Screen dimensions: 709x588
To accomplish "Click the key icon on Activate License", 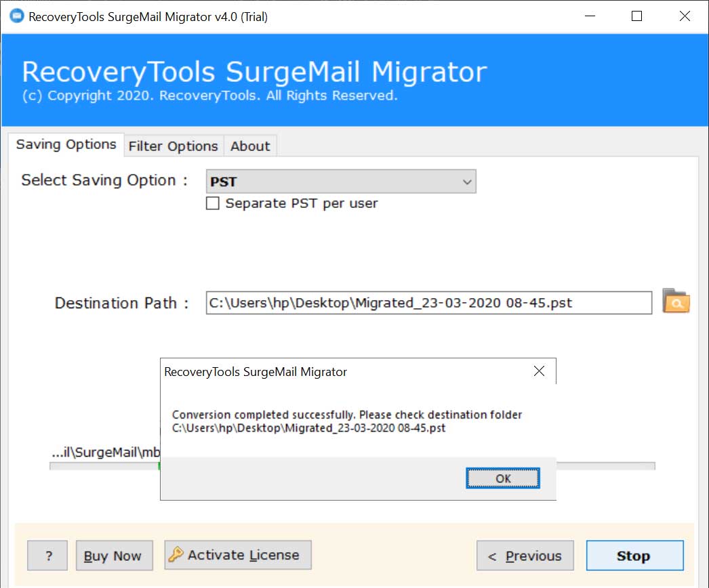I will [x=176, y=554].
